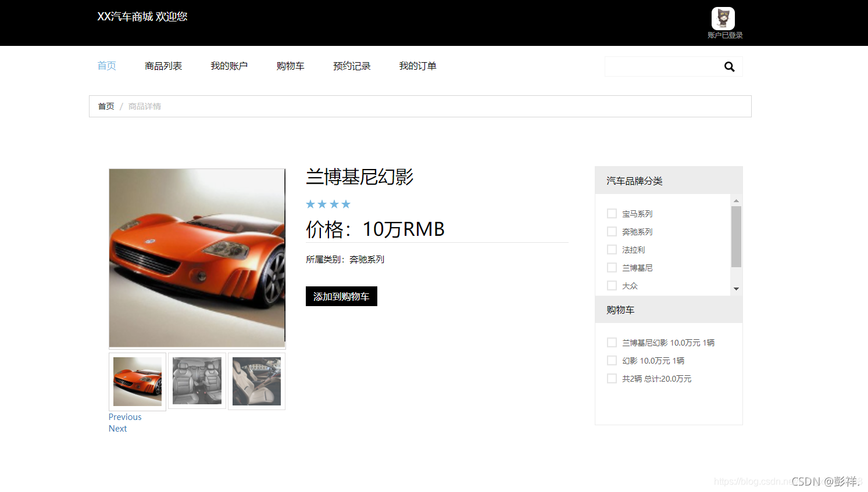Select the 兰博基尼幻影 item checkbox in cart

pyautogui.click(x=612, y=342)
